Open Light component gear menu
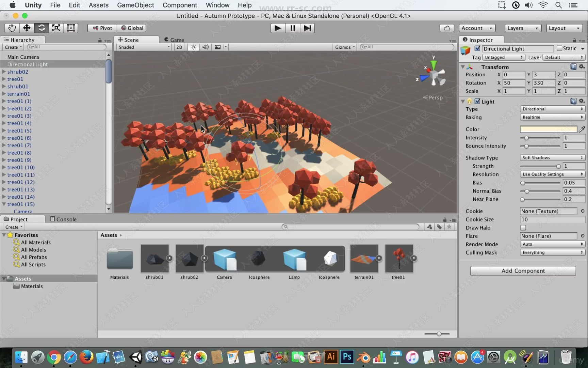588x368 pixels. [582, 101]
